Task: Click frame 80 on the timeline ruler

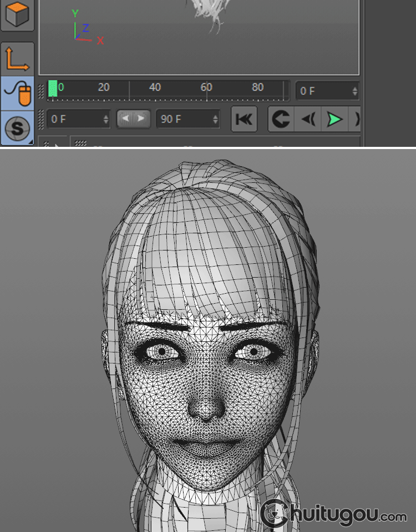Action: (258, 87)
